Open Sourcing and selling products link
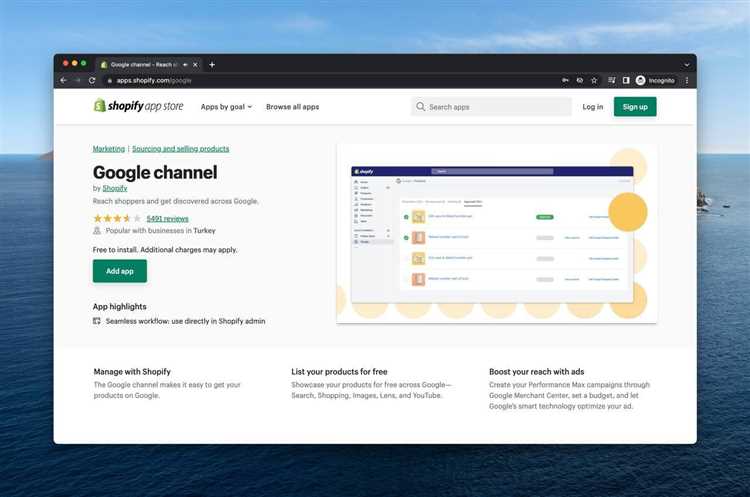Image resolution: width=750 pixels, height=497 pixels. [x=180, y=149]
